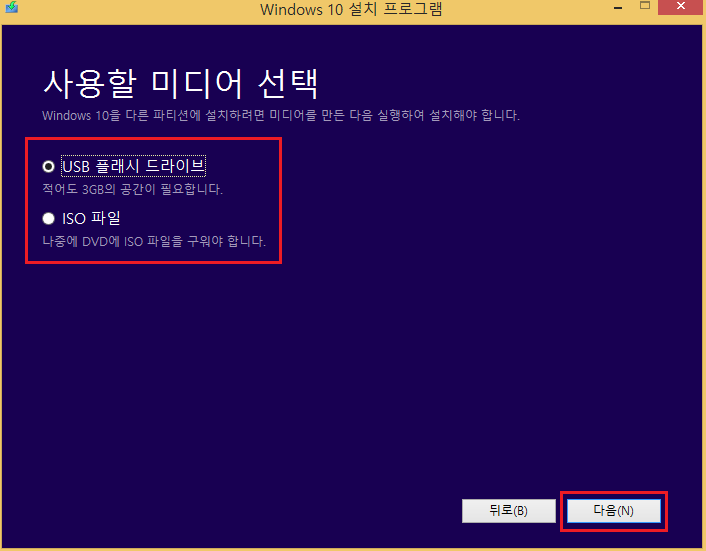706x551 pixels.
Task: Click the title bar text Windows 10 설치 프로그램
Action: [351, 9]
